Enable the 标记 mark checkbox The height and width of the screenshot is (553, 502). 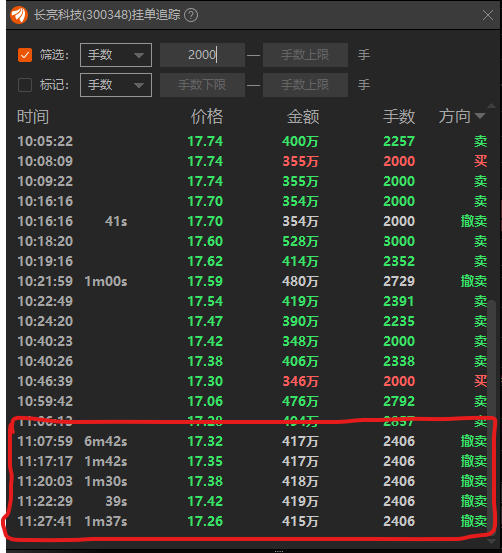point(25,85)
